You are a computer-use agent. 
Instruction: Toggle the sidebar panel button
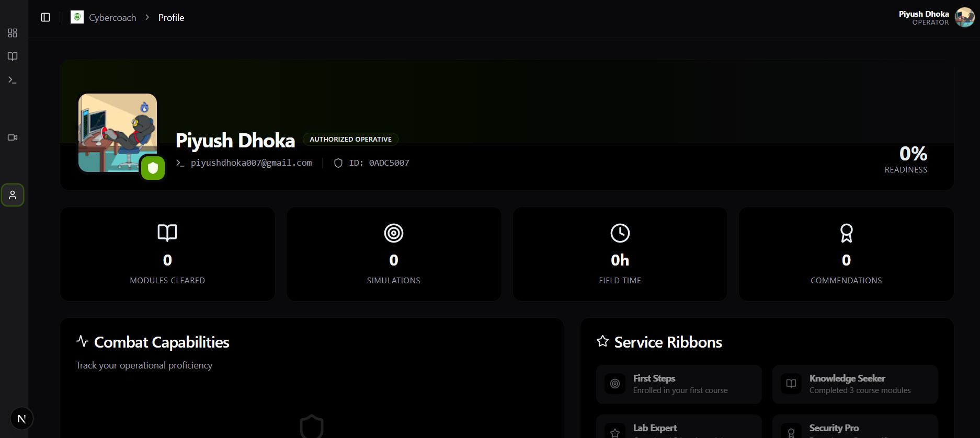pos(45,17)
